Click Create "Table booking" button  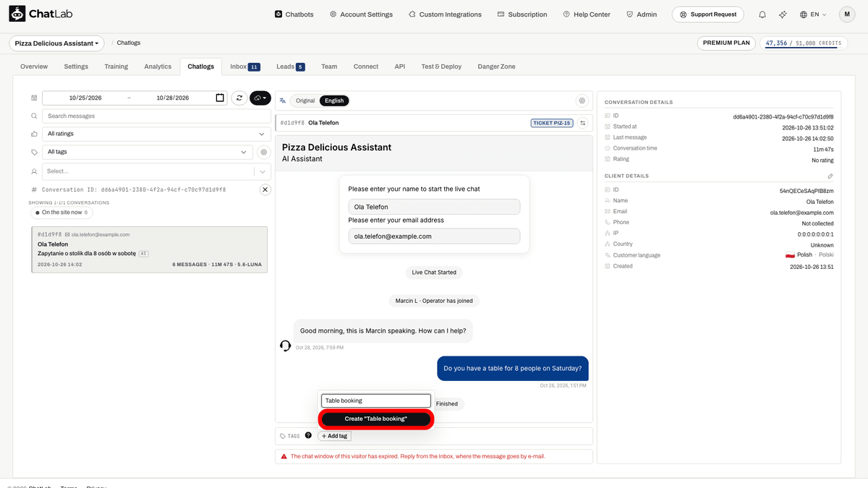pos(376,419)
